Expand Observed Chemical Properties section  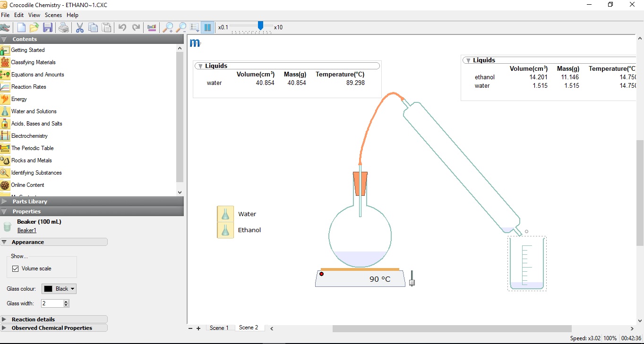[52, 328]
